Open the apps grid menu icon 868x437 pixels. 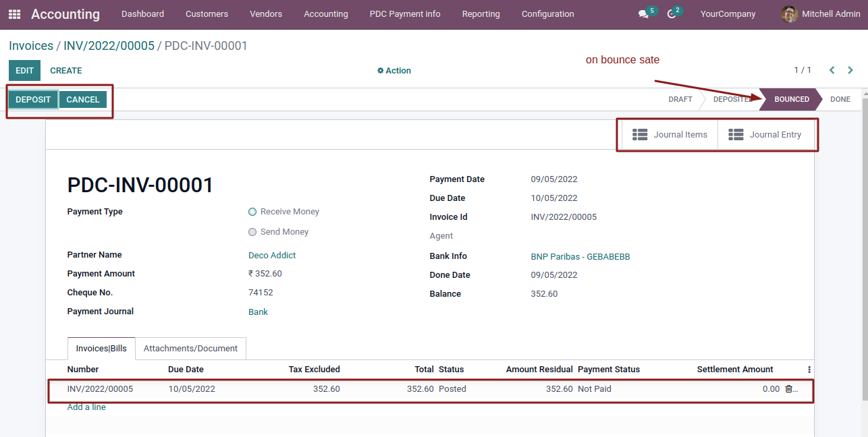click(x=14, y=14)
